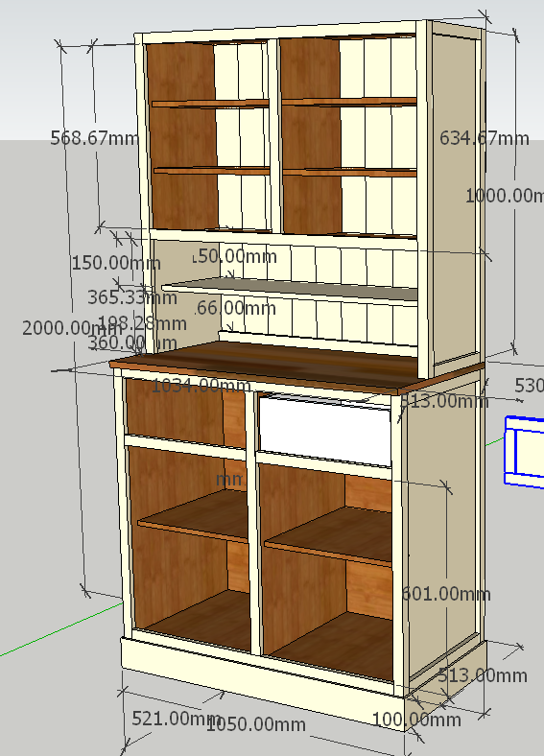Select the 100.00mm plinth dimension

[x=416, y=720]
